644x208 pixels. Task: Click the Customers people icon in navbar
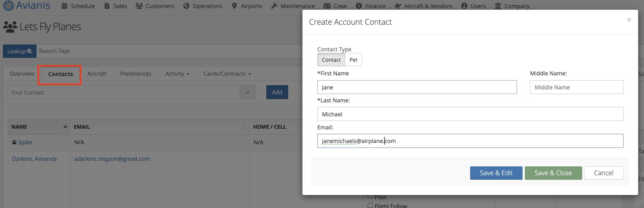[x=139, y=6]
